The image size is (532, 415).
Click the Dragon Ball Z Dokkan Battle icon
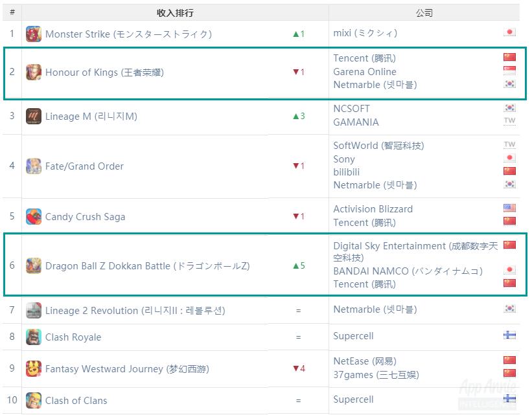point(34,266)
